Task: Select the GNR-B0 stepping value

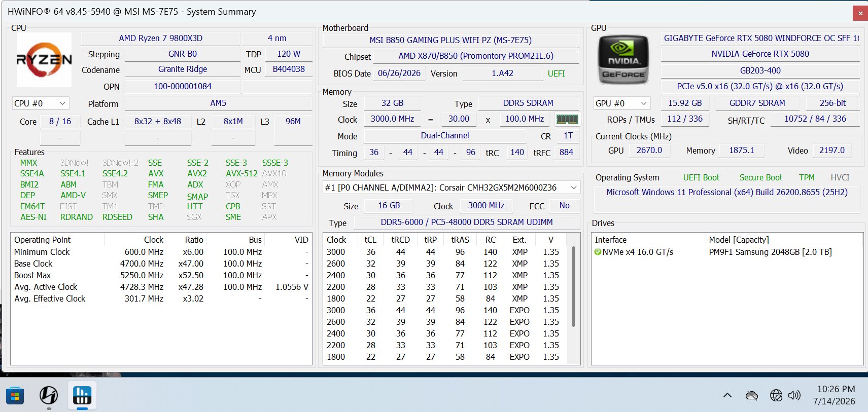Action: click(183, 54)
